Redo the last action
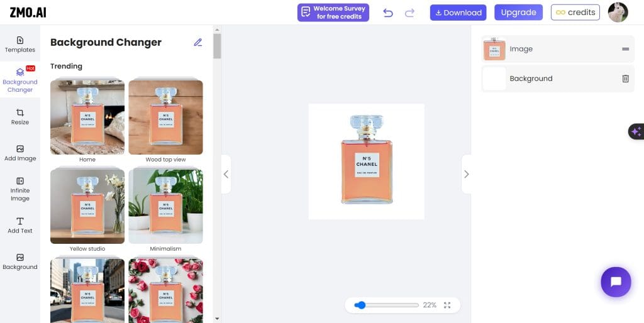 [409, 13]
